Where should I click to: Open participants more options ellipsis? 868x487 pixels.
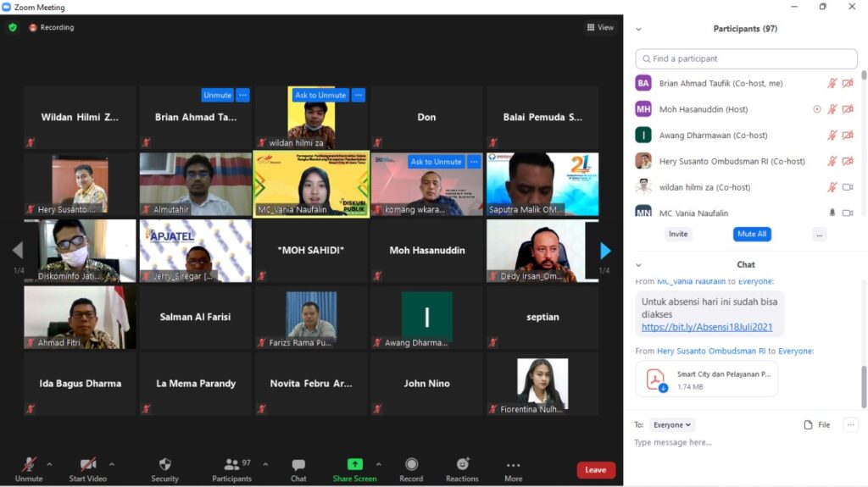(820, 235)
